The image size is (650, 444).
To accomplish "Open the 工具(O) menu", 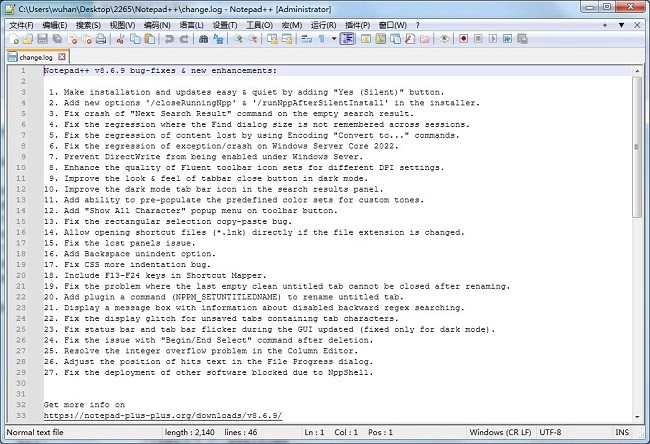I will point(260,25).
